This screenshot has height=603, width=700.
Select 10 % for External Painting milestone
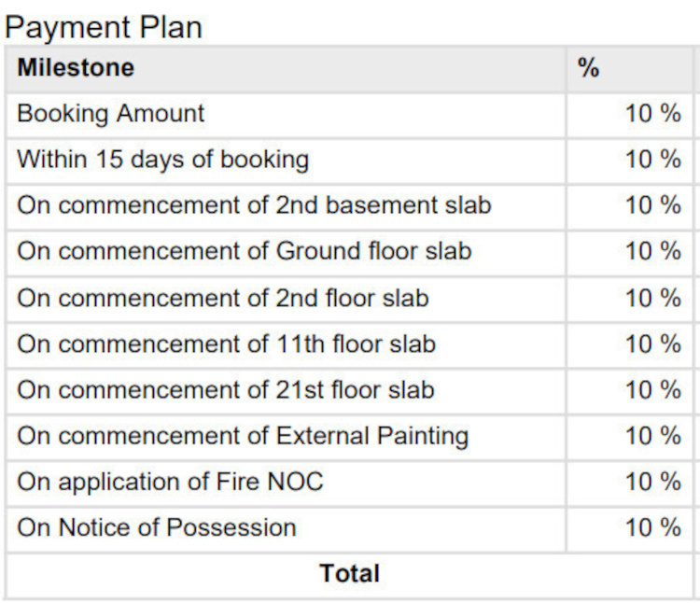(653, 436)
